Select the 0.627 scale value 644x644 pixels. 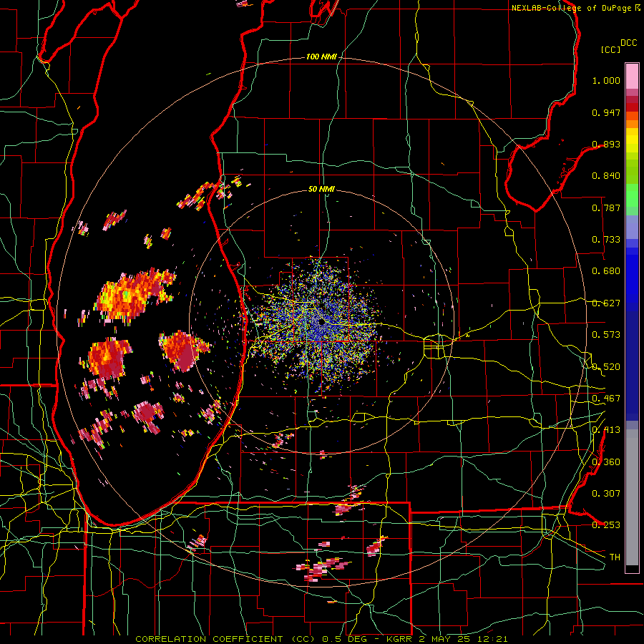[x=606, y=303]
